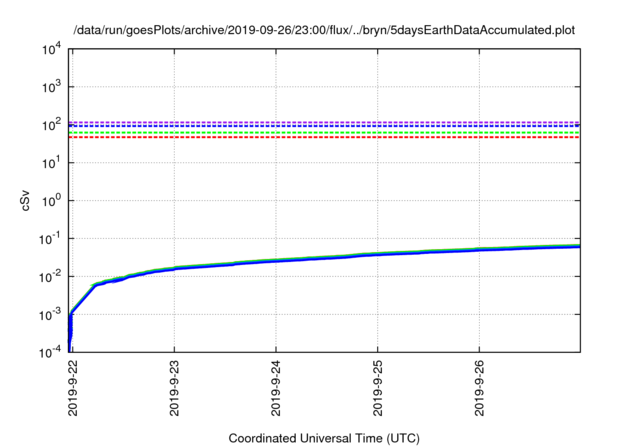Click the y-axis label 10^-4

51,352
